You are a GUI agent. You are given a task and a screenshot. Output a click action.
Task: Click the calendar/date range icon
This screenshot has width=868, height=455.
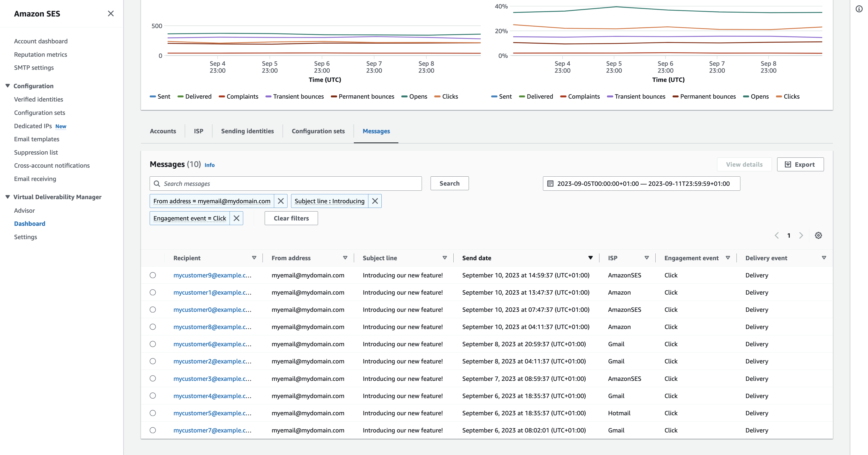[549, 183]
